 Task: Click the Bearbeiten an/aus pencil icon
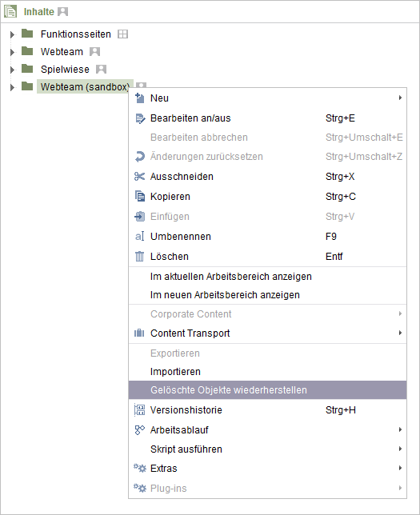pyautogui.click(x=140, y=118)
